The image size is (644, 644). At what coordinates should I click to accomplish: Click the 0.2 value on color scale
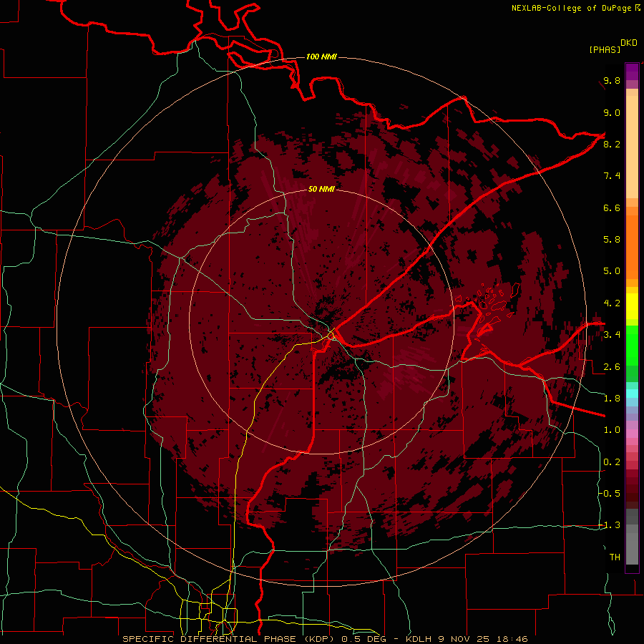tap(612, 462)
